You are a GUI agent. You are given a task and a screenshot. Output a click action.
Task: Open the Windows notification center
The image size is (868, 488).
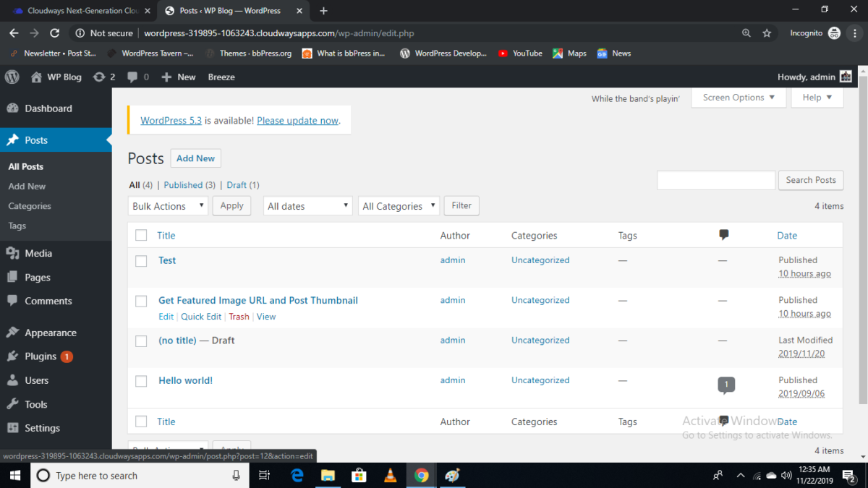(849, 475)
